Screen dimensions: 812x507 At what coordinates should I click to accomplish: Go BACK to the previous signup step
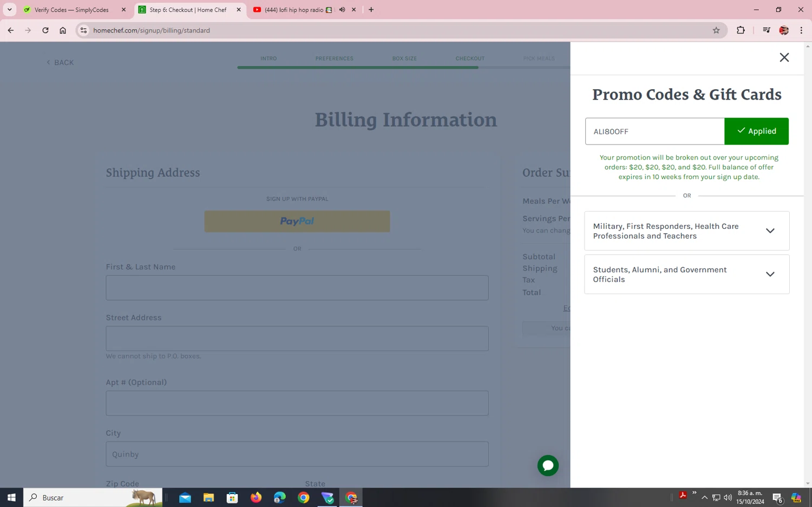(60, 62)
